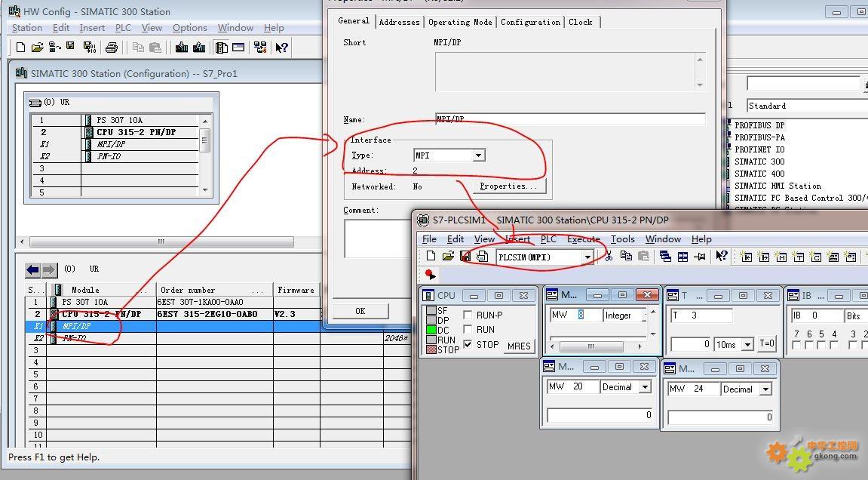Toggle bit 7 checkbox in IB window
The image size is (868, 480).
[x=796, y=346]
